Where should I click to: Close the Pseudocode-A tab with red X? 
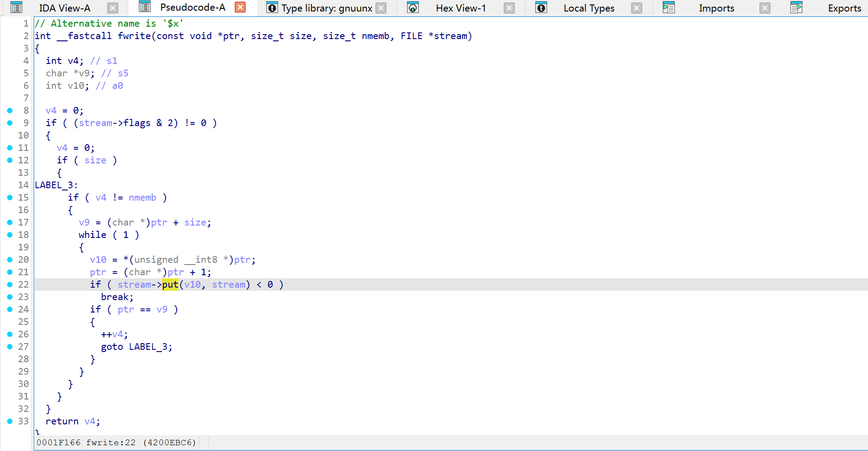point(240,8)
